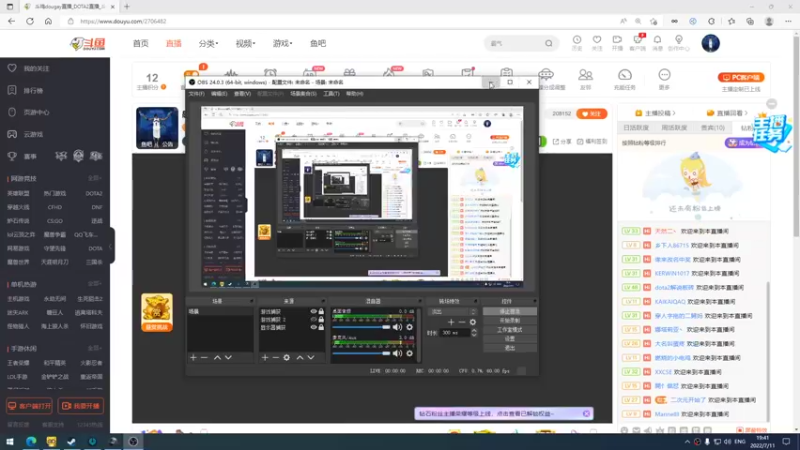This screenshot has width=800, height=450.
Task: Increase transition duration with up arrow
Action: point(474,331)
